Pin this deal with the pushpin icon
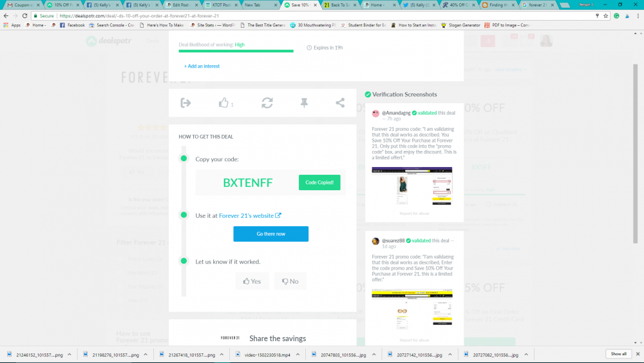This screenshot has height=363, width=644. 304,103
